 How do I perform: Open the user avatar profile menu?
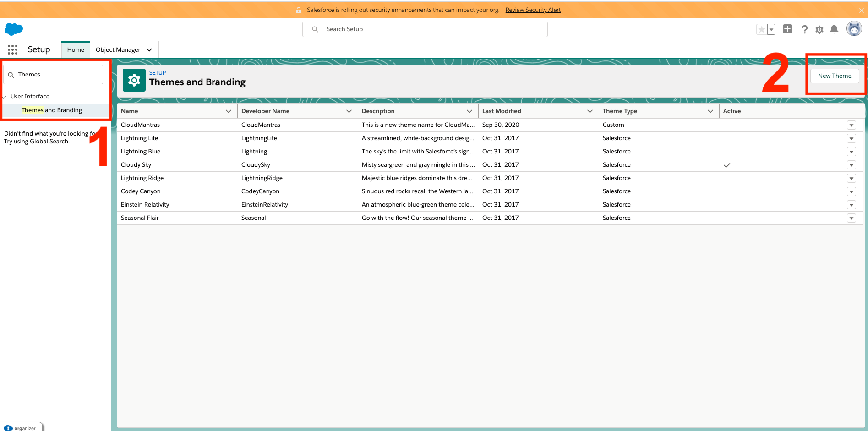click(855, 28)
